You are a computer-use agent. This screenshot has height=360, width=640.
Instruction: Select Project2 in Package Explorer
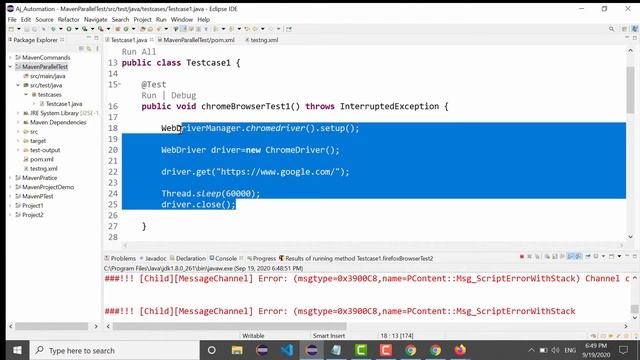tap(33, 215)
